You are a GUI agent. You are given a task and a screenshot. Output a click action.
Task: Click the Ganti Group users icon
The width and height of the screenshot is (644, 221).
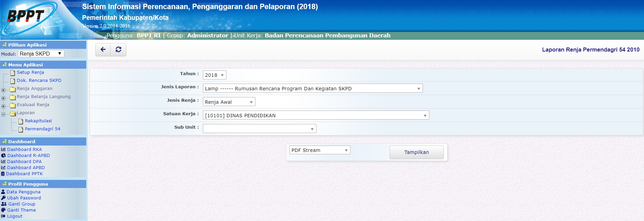(x=4, y=204)
